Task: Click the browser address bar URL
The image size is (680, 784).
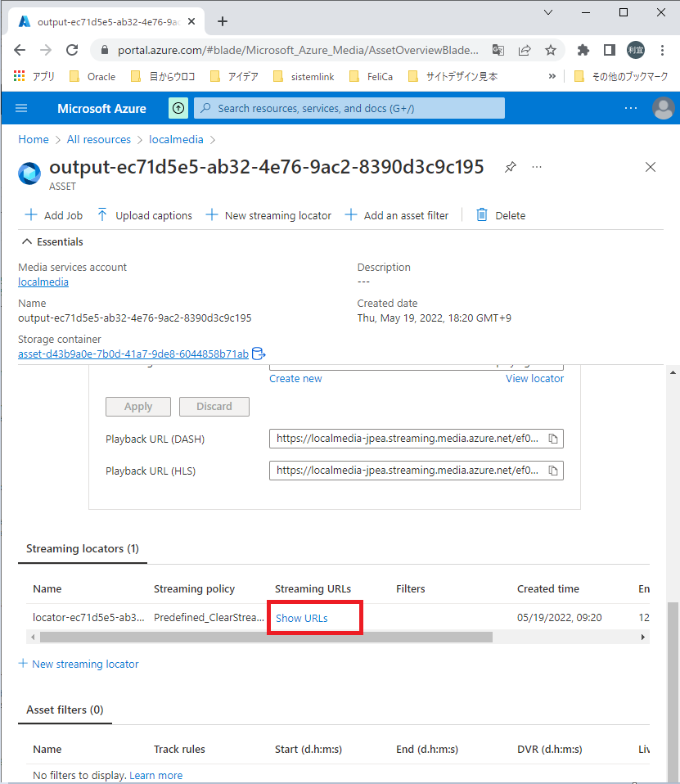Action: 298,50
